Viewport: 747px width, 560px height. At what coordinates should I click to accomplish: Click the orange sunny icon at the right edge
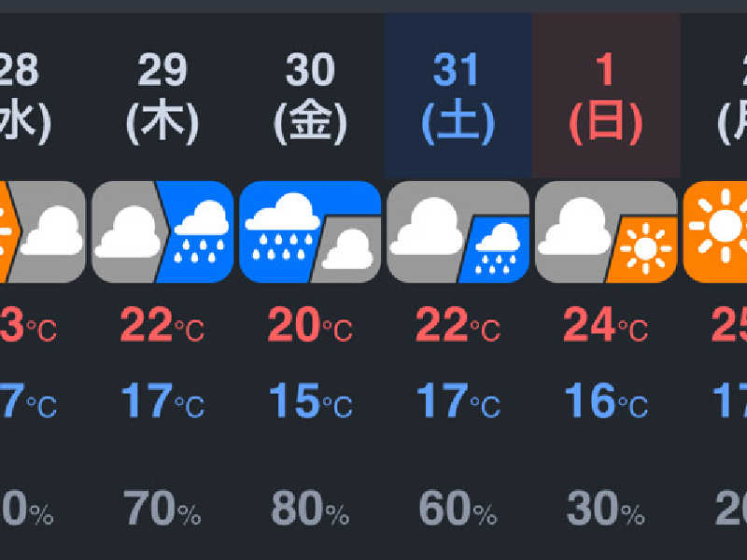click(x=715, y=231)
